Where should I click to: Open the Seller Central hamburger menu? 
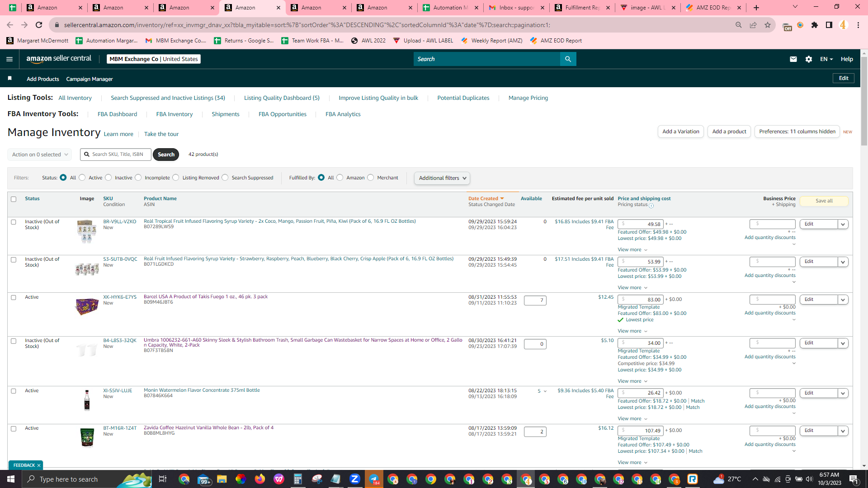(x=9, y=59)
